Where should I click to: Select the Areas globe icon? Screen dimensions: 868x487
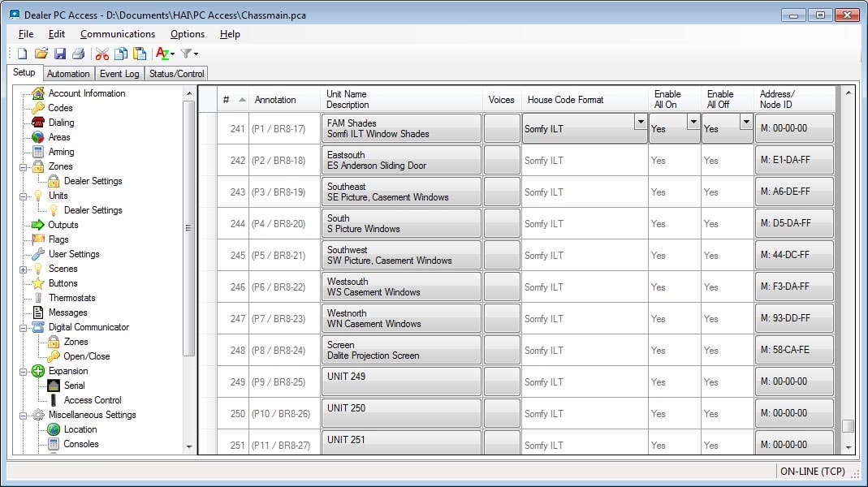pos(37,136)
